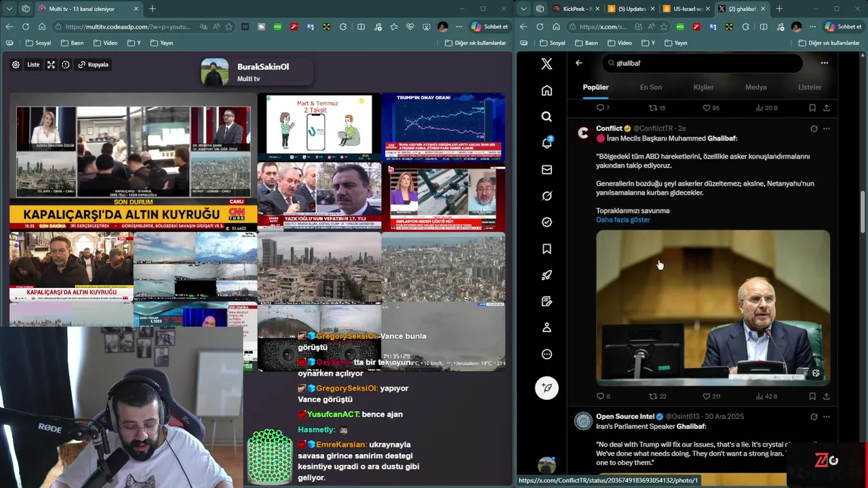The width and height of the screenshot is (868, 488).
Task: Click Grok icon on Conflict tweet
Action: 814,129
